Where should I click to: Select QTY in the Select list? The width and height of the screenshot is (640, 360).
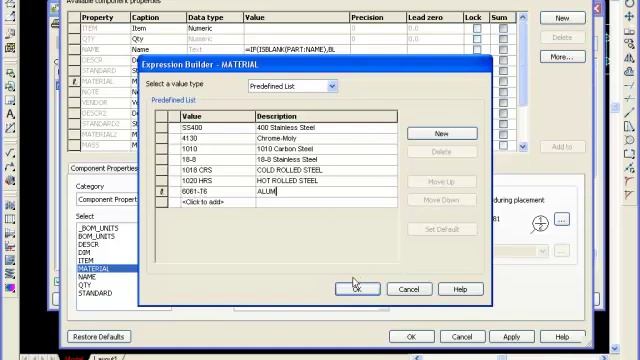pyautogui.click(x=84, y=285)
